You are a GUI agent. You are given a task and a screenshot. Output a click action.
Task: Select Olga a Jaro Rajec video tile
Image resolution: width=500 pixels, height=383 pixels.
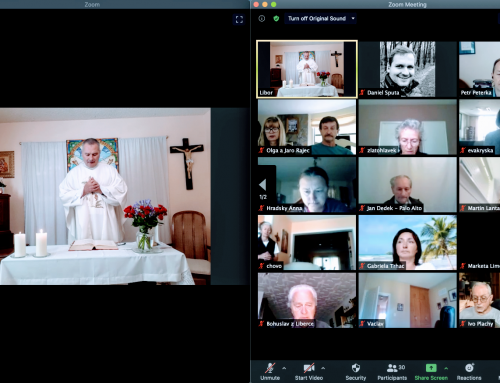307,127
